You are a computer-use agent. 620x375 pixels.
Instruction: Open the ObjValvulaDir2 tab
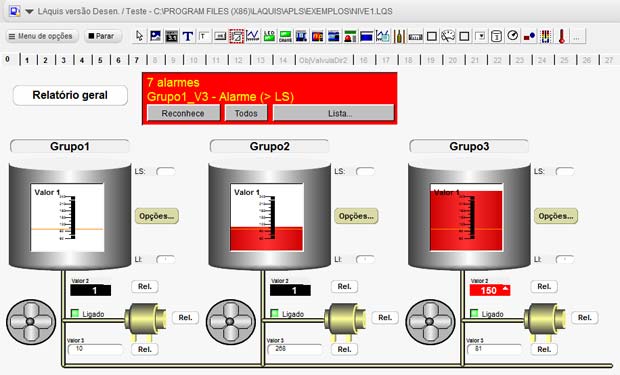point(323,60)
